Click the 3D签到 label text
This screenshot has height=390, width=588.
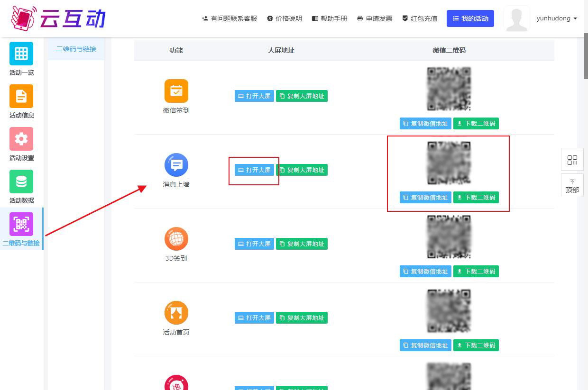(176, 258)
